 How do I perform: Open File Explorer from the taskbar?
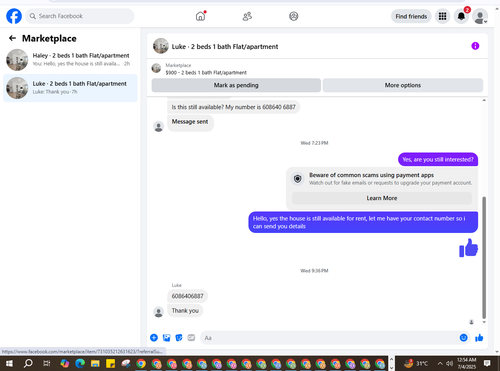95,363
